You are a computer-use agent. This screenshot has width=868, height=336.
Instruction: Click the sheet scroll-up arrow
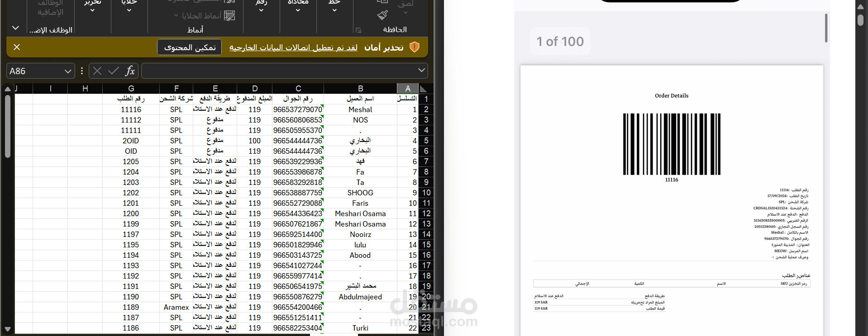pos(7,89)
